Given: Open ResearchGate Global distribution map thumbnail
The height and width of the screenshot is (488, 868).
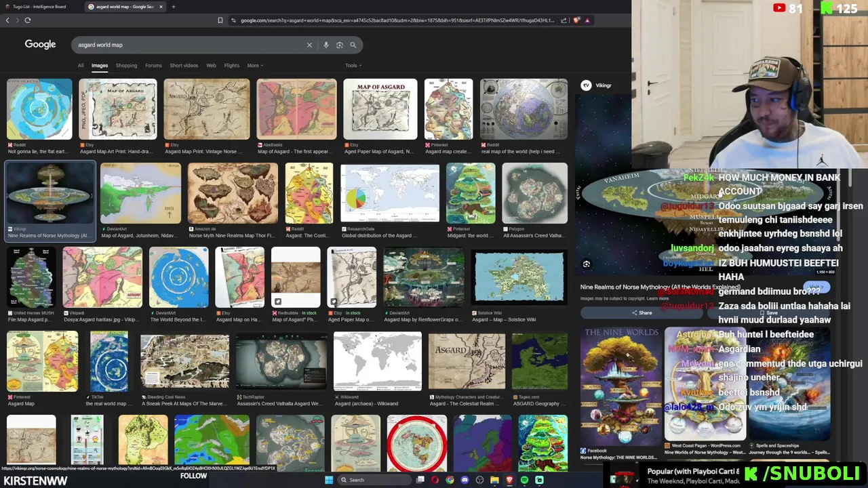Looking at the screenshot, I should point(390,193).
